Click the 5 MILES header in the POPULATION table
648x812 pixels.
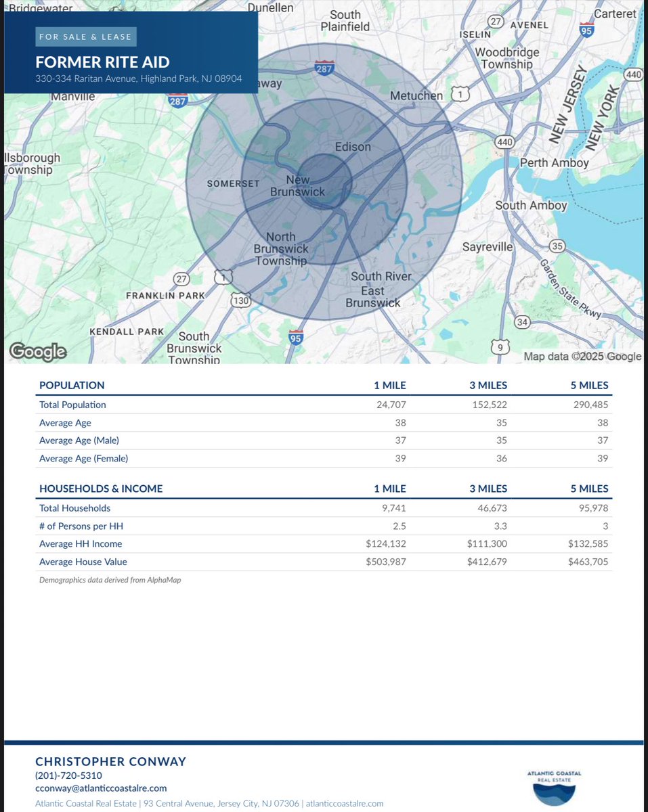[589, 385]
